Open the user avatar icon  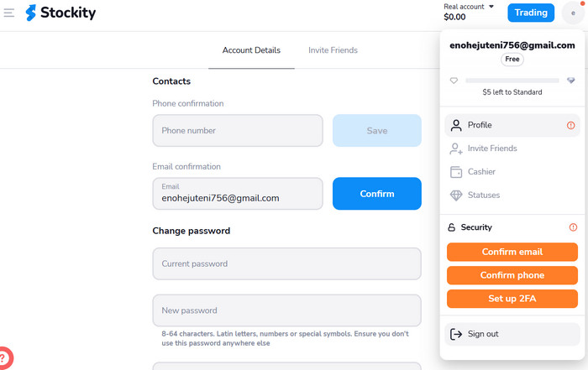[x=573, y=13]
